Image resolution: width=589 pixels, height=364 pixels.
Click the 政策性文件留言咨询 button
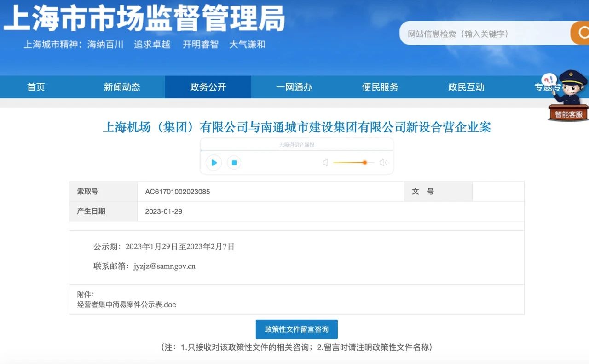click(x=297, y=330)
